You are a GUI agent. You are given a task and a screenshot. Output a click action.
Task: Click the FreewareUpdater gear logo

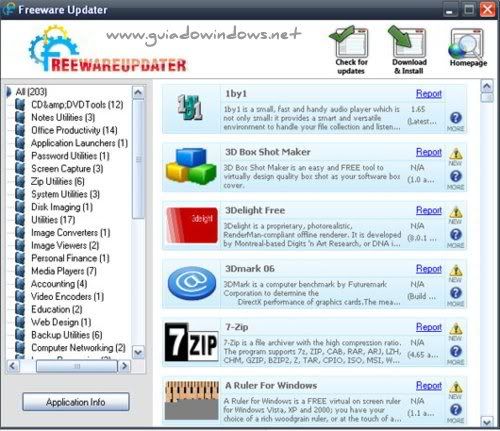pos(53,48)
